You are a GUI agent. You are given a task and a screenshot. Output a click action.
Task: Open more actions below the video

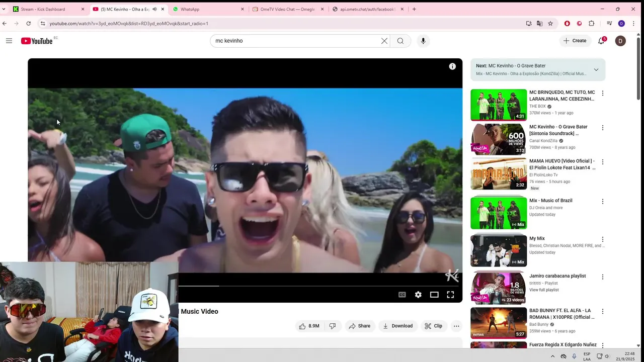456,326
